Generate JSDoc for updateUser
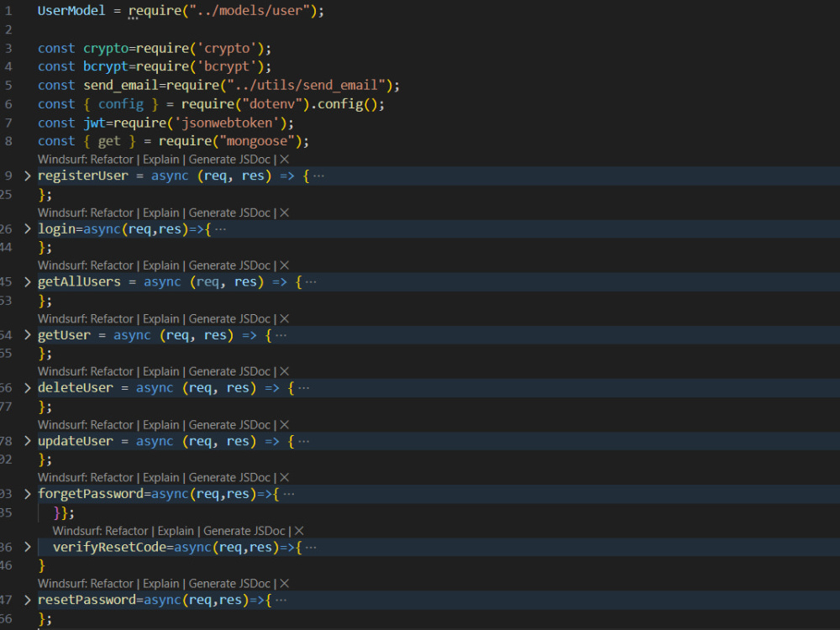This screenshot has width=840, height=630. click(x=229, y=425)
